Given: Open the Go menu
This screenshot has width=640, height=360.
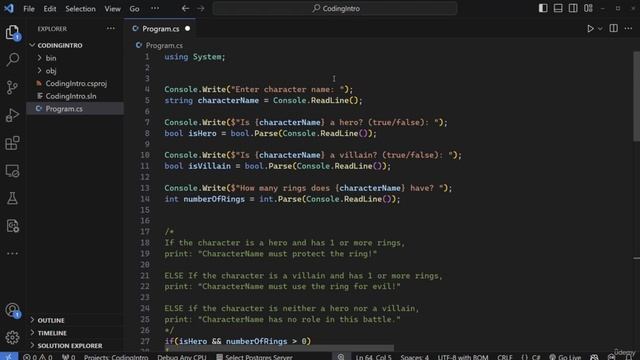Looking at the screenshot, I should coord(134,9).
